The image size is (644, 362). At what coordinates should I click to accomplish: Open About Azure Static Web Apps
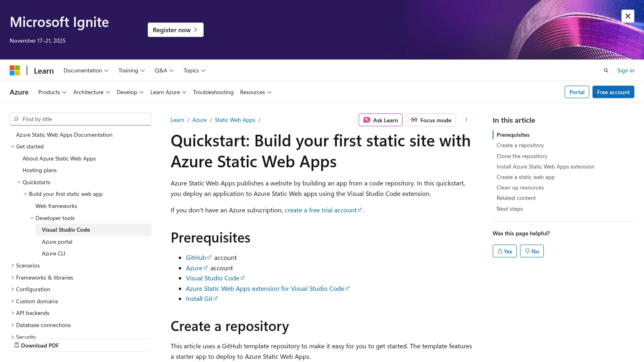coord(59,158)
